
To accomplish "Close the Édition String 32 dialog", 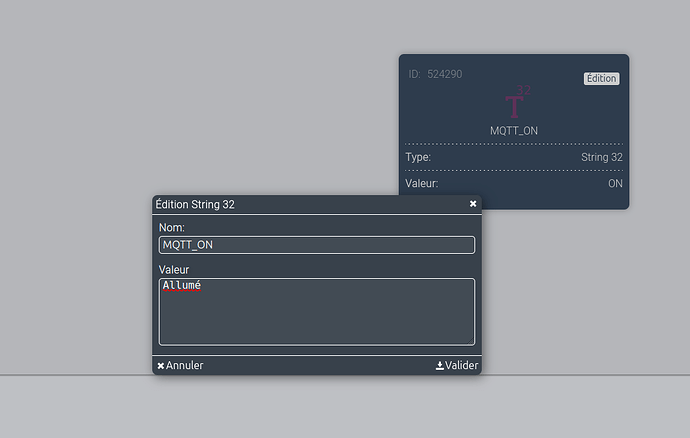I will pos(473,204).
